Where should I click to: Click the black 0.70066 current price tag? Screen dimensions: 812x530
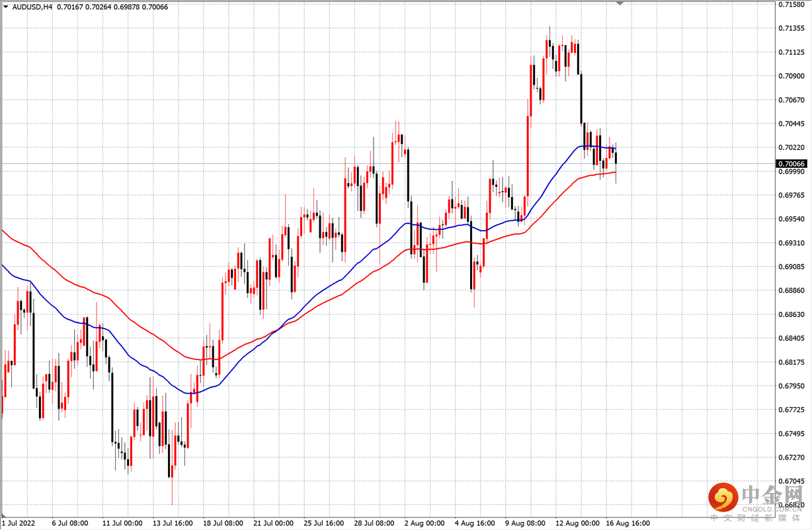coord(792,163)
